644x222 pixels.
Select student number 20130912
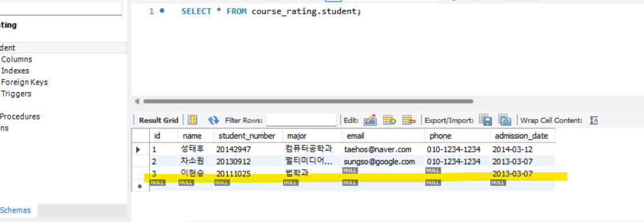click(248, 161)
